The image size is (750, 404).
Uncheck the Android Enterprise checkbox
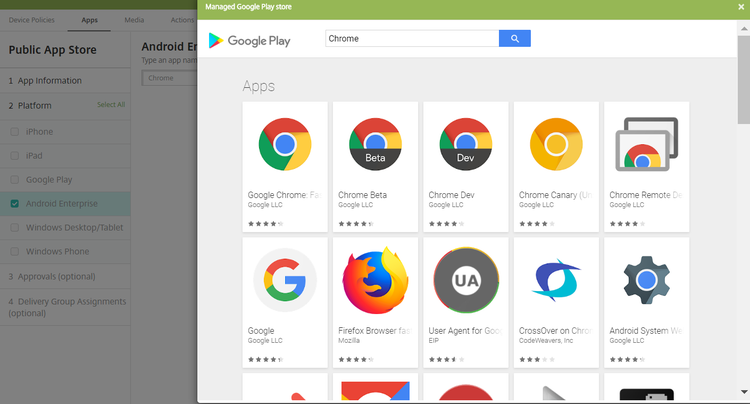[x=15, y=204]
